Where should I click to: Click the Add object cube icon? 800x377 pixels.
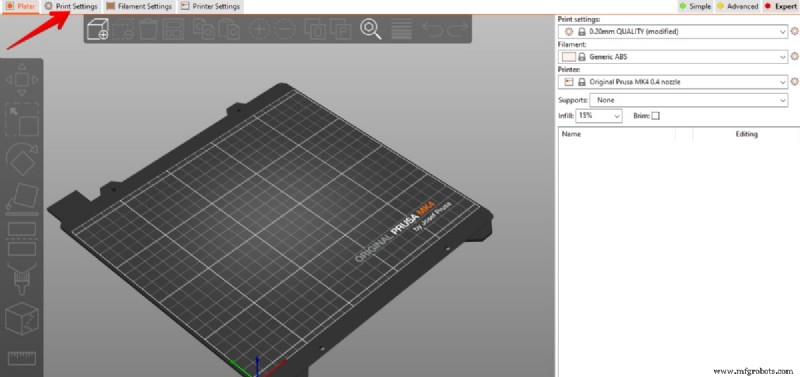coord(97,29)
